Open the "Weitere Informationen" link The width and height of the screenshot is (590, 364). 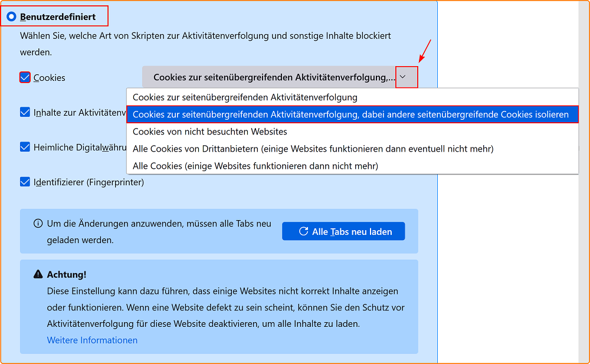coord(92,340)
